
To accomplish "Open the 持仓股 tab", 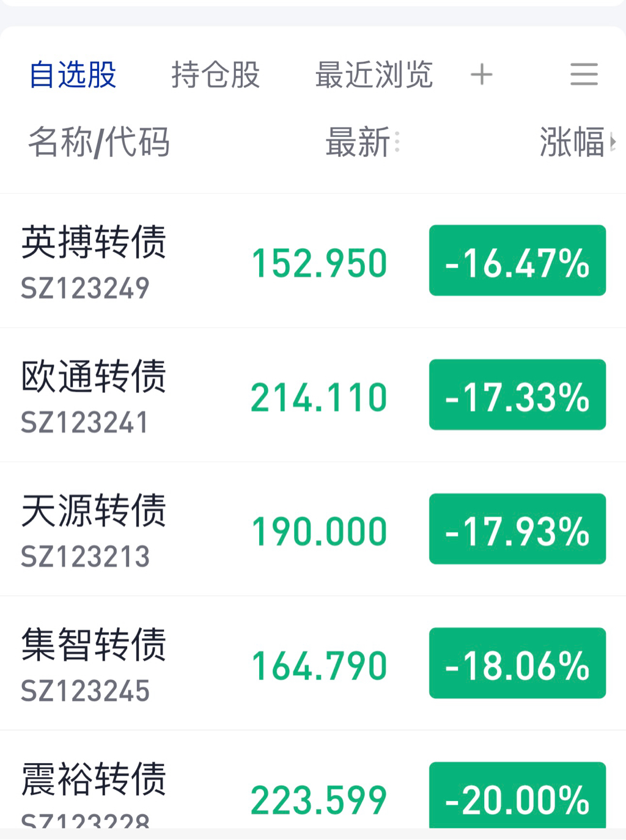I will coord(215,75).
